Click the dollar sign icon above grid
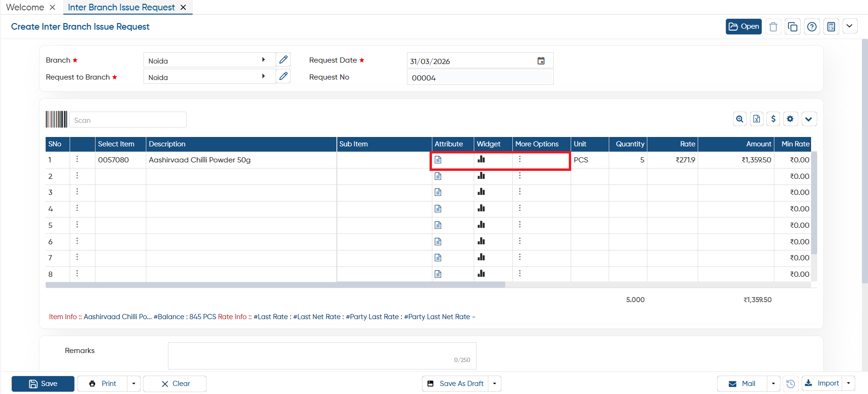This screenshot has width=868, height=394. click(773, 119)
